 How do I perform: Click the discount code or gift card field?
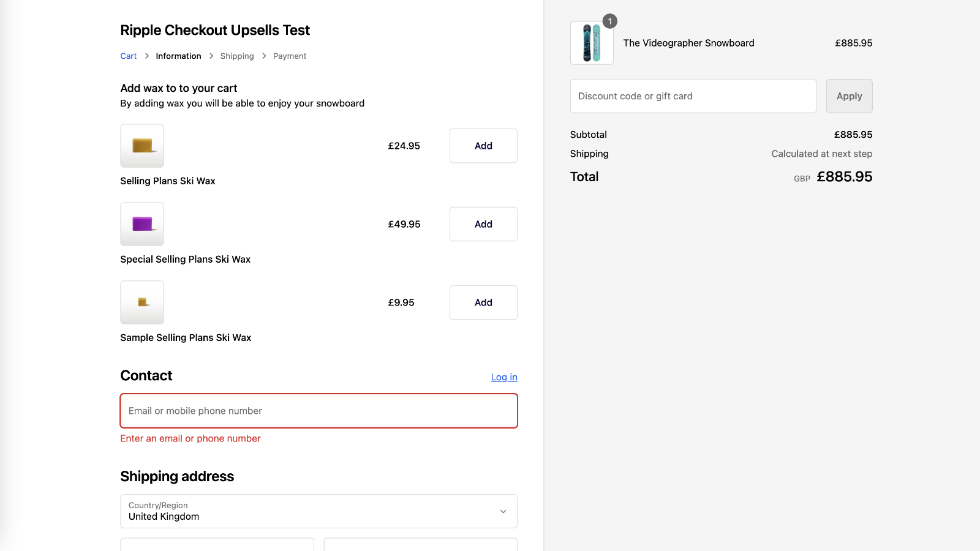coord(693,96)
